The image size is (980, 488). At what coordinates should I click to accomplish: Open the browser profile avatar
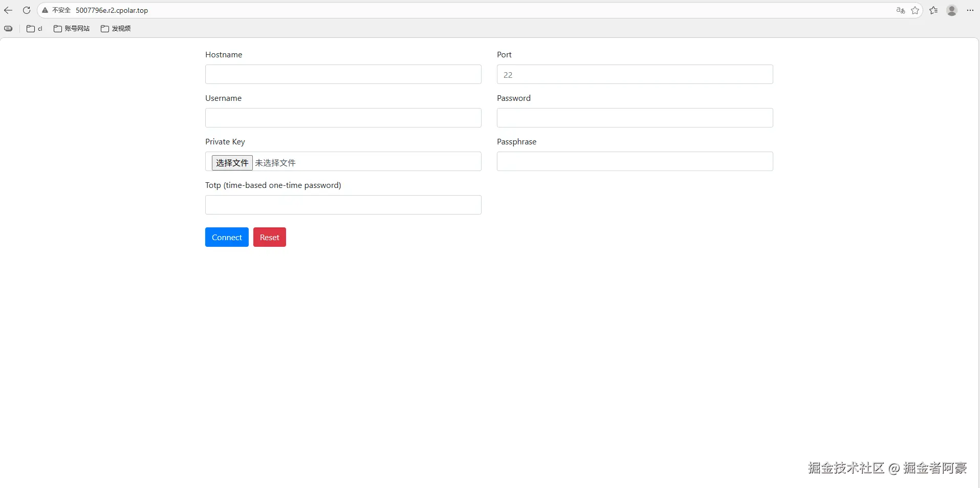click(952, 10)
